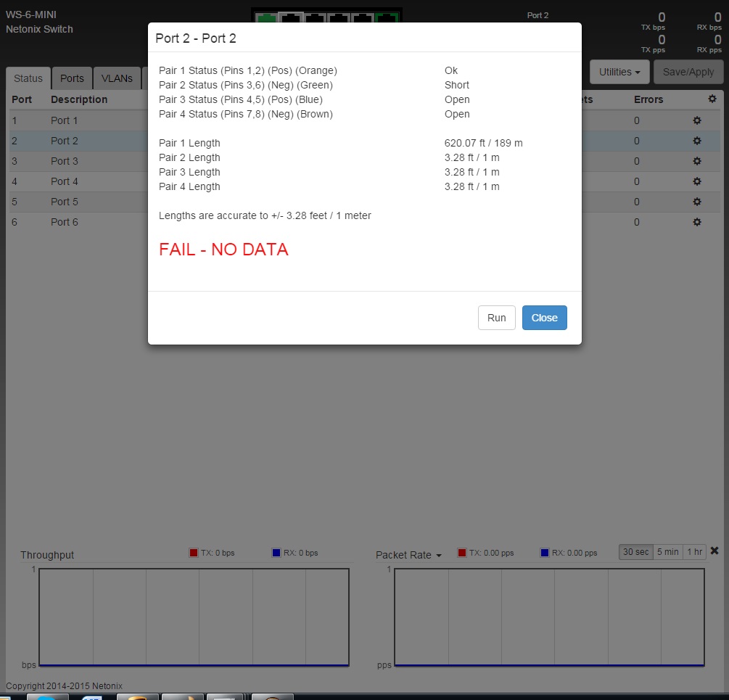Close the Port 2 cable test dialog
Image resolution: width=729 pixels, height=700 pixels.
click(x=544, y=318)
